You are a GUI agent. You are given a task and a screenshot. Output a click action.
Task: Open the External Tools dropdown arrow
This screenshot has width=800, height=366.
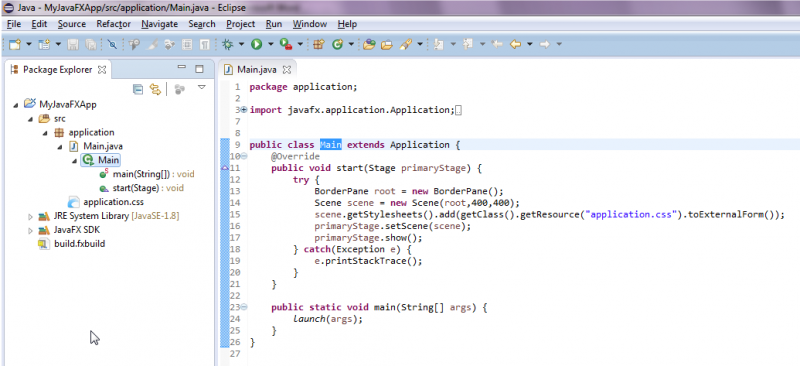[300, 45]
